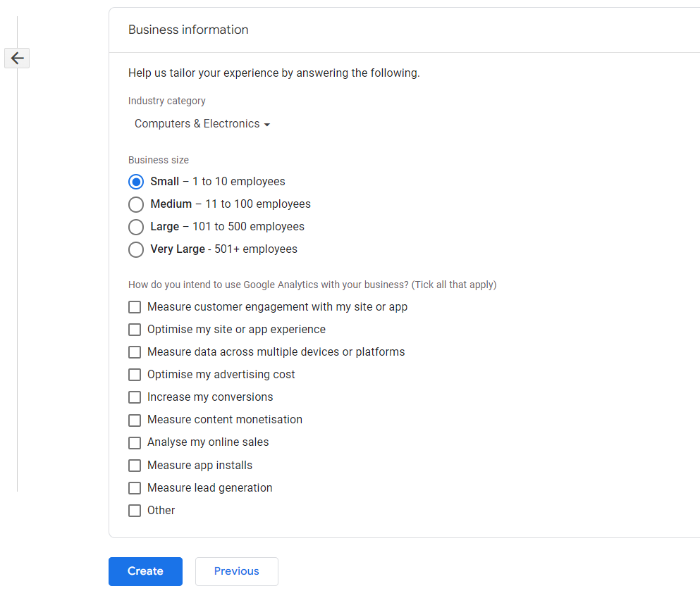Enable Optimise my site or app experience
This screenshot has height=598, width=700.
[x=135, y=330]
